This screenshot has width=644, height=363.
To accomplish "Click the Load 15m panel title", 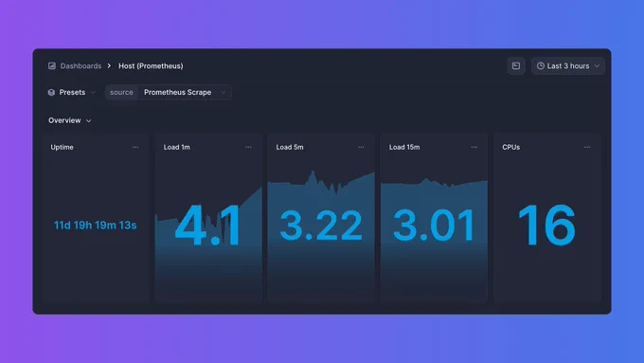I will [404, 147].
